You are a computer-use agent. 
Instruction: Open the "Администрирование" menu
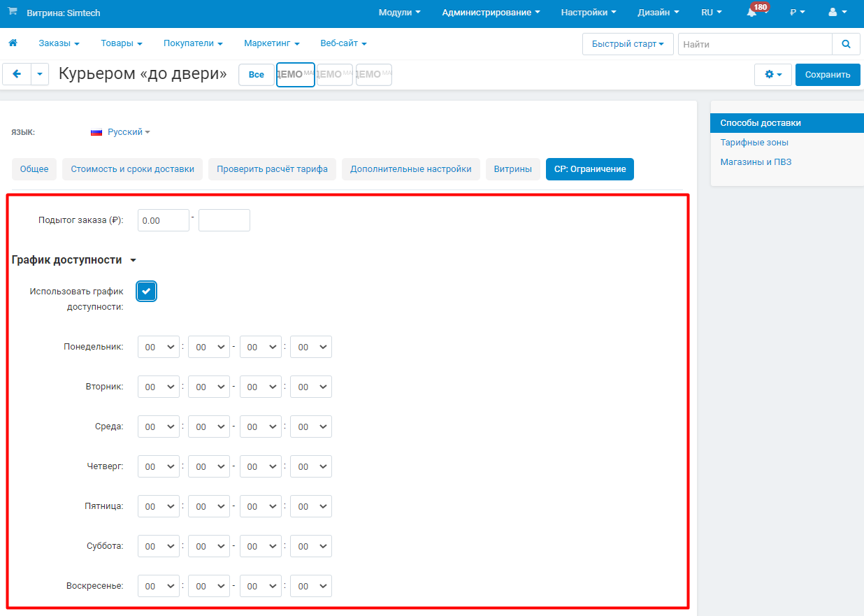click(491, 13)
